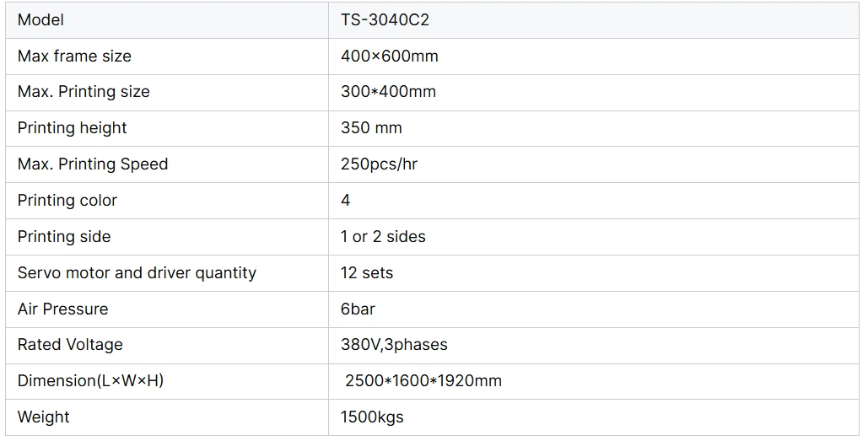Select the Printing height label
868x441 pixels.
click(x=72, y=128)
